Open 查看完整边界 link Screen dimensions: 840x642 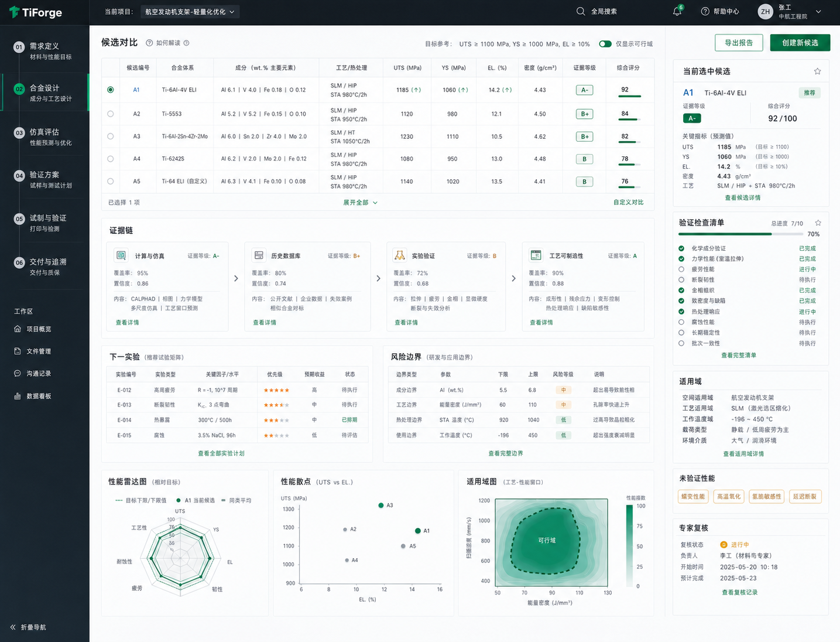coord(506,453)
